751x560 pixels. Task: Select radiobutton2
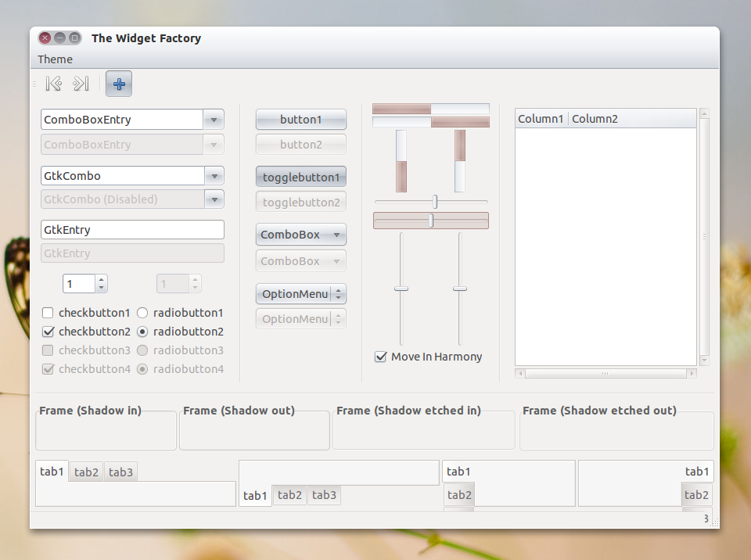point(142,332)
